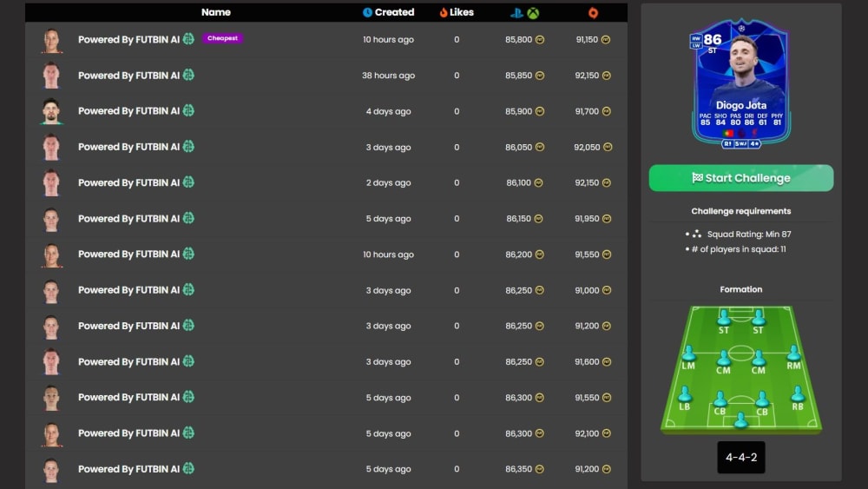Click the 91,000 PC price

tap(587, 290)
